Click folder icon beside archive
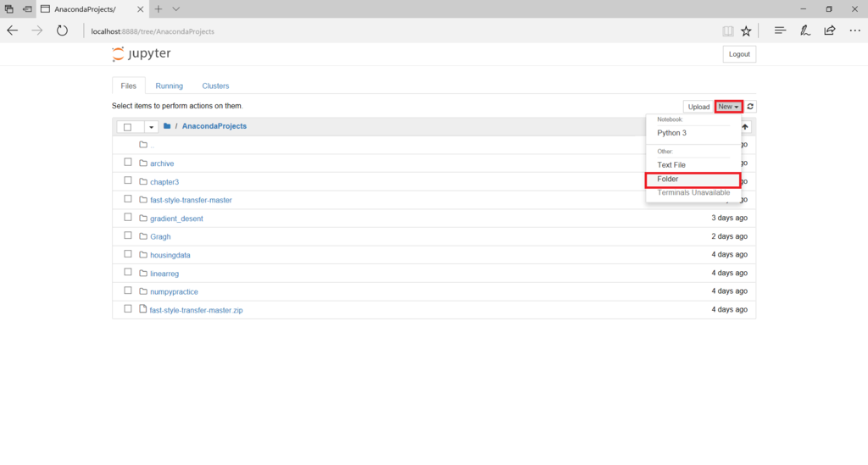 pos(142,163)
